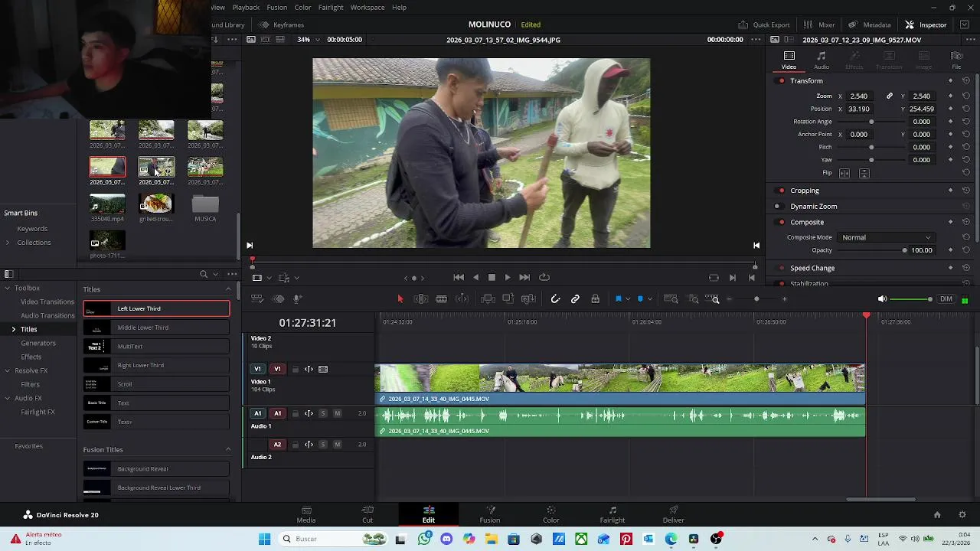Screen dimensions: 980x551
Task: Toggle timeline Snapping magnet icon
Action: tap(555, 299)
